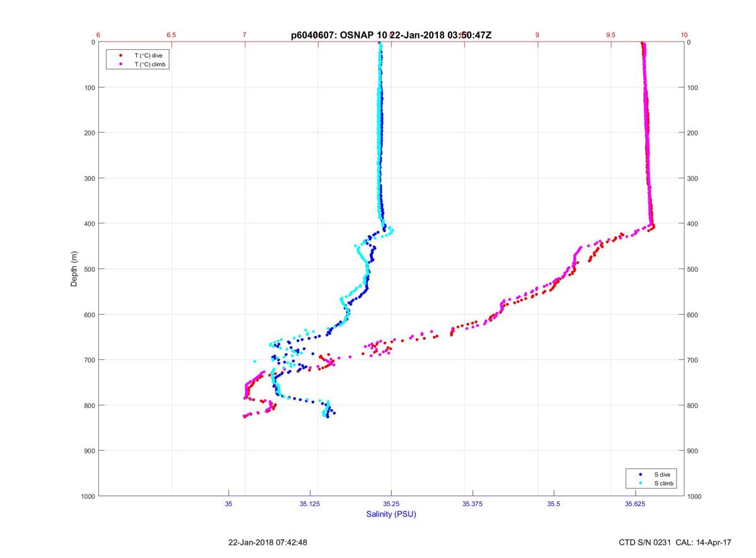Click the 'Depth (m)' axis label

(x=74, y=269)
